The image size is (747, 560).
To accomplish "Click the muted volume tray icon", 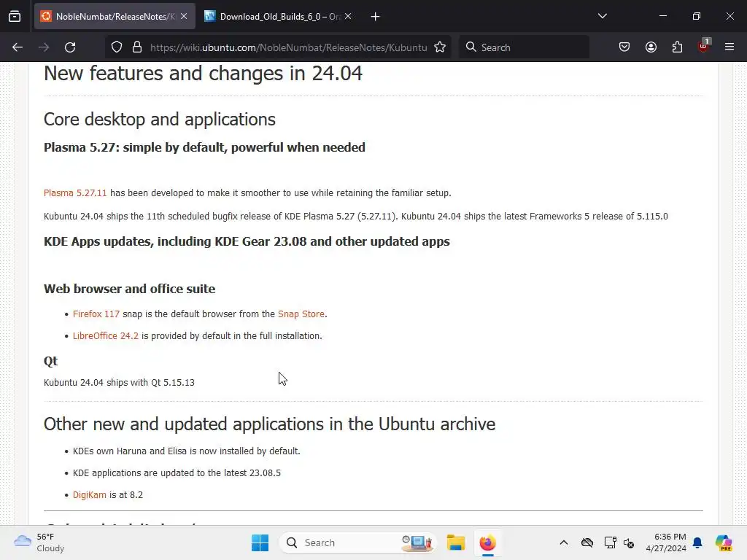I will [629, 542].
